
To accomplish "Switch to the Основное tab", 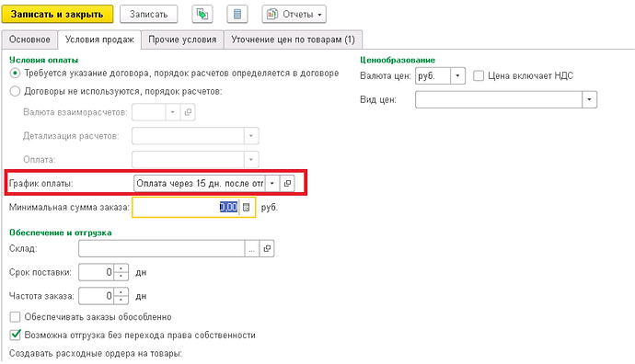I will (x=29, y=40).
